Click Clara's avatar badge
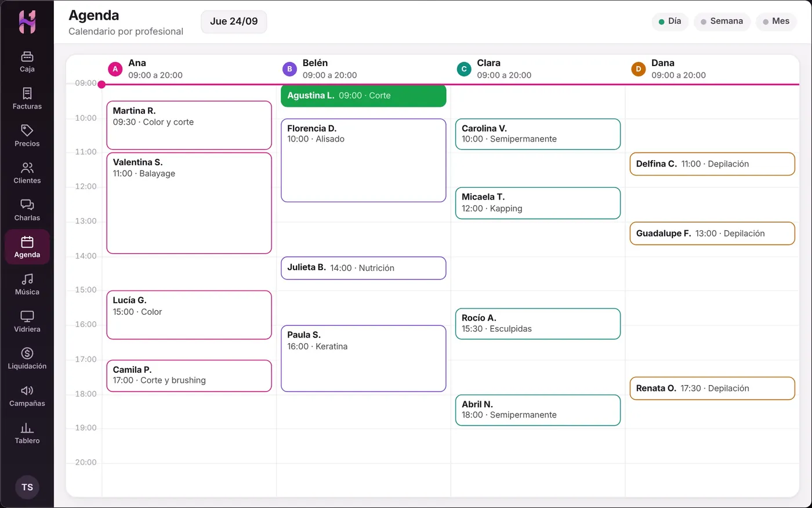 [x=464, y=69]
